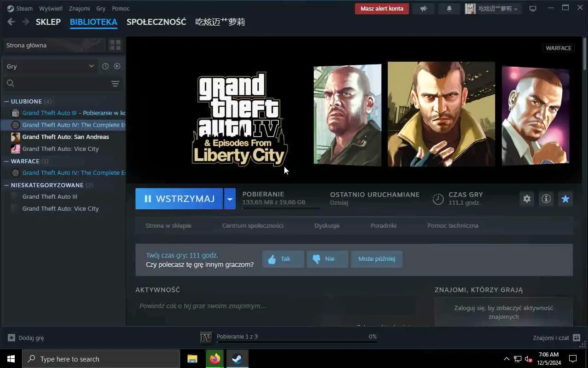The image size is (588, 368).
Task: Open Centrum społeczności link
Action: pos(253,225)
